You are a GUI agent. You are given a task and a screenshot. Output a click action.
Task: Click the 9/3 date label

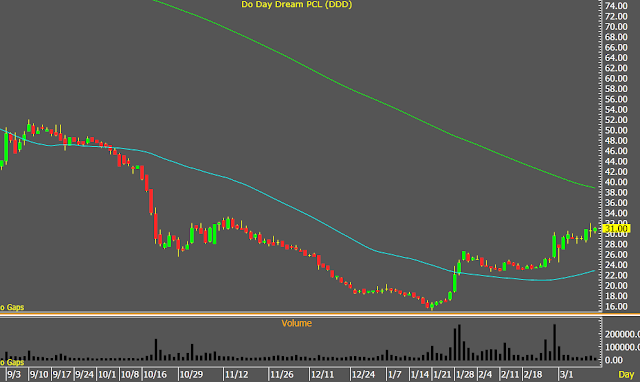click(x=14, y=374)
